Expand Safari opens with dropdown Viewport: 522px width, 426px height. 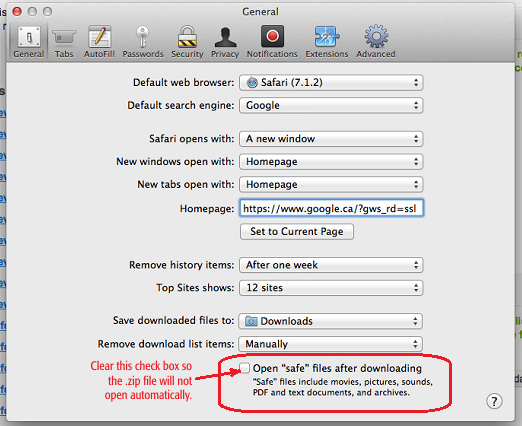point(331,139)
